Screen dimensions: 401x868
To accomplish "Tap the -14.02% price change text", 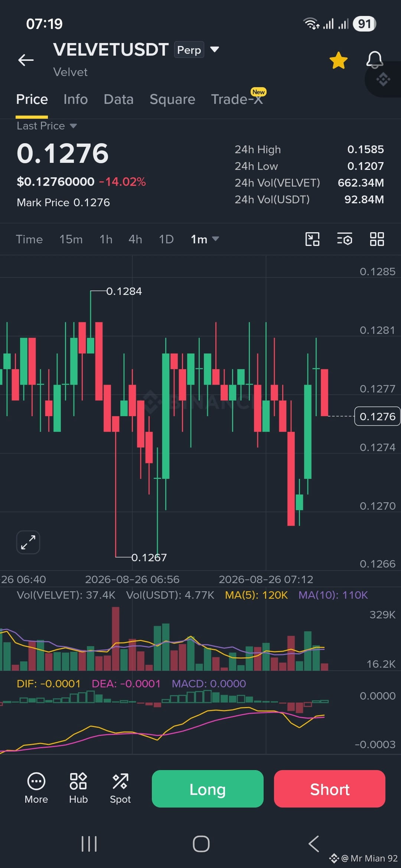I will click(x=123, y=182).
